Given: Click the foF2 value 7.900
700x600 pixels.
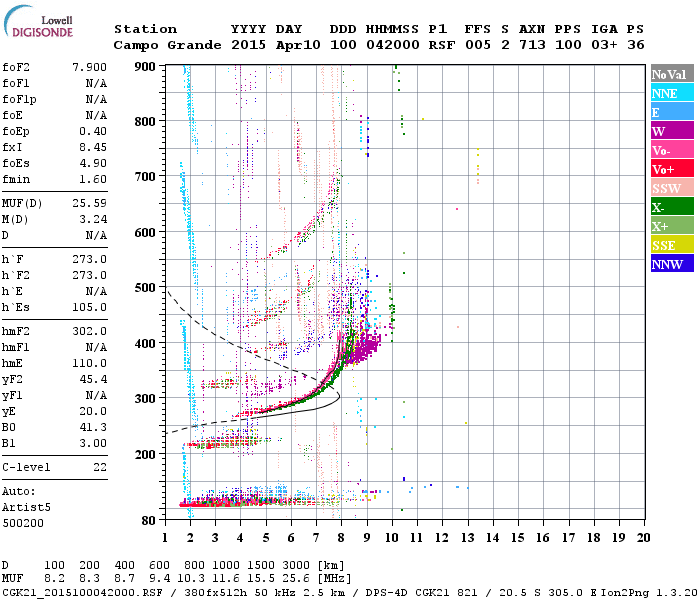Looking at the screenshot, I should point(89,67).
